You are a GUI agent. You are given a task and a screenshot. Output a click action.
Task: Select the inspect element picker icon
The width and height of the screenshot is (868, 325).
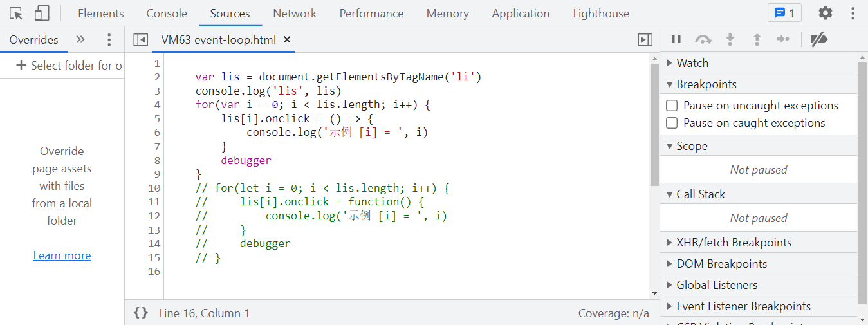tap(17, 13)
